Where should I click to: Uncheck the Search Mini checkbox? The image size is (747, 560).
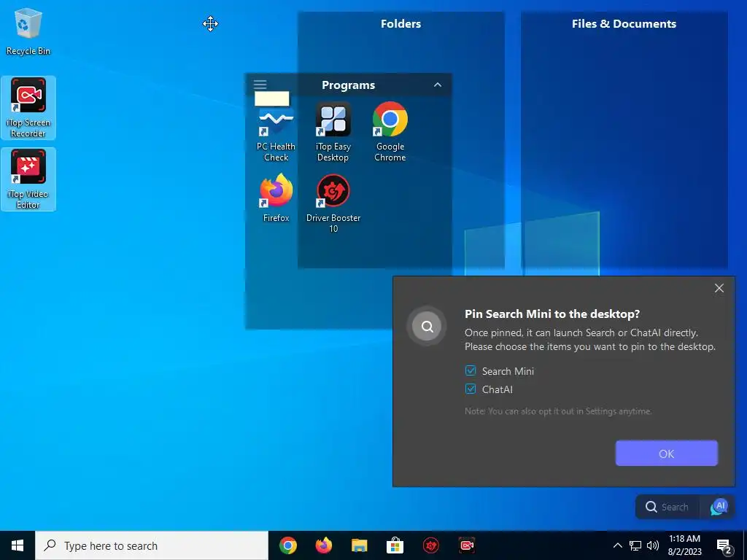pos(471,370)
